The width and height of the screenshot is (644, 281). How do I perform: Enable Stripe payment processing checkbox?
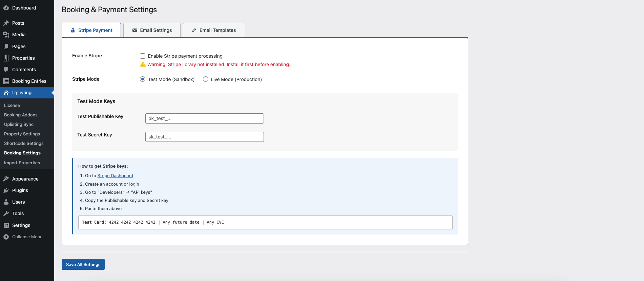143,56
